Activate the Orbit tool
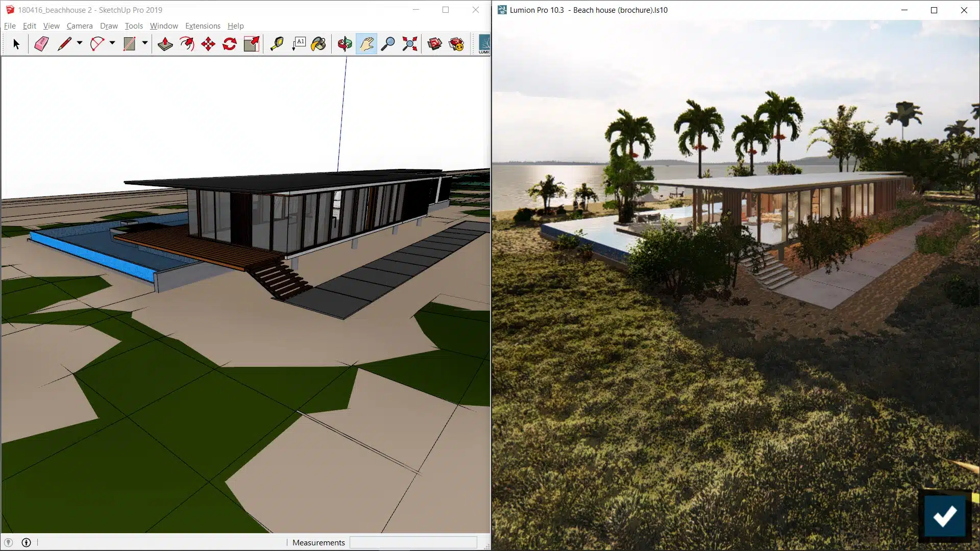The height and width of the screenshot is (551, 980). click(345, 44)
